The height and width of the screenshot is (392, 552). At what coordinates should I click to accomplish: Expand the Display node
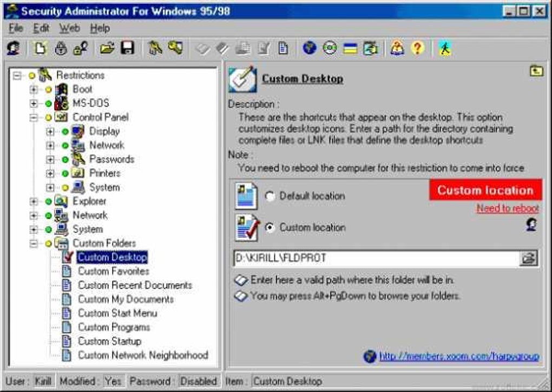coord(50,132)
